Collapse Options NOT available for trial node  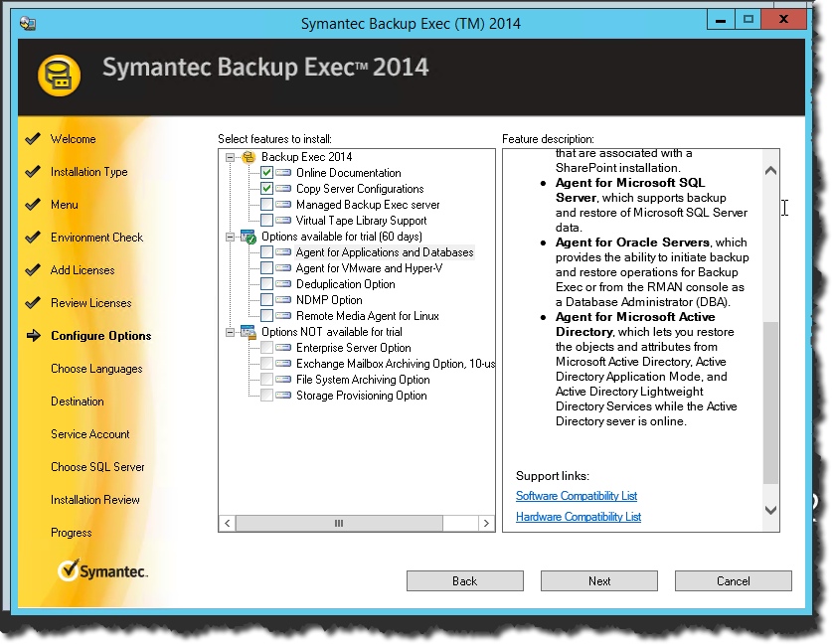pyautogui.click(x=230, y=333)
